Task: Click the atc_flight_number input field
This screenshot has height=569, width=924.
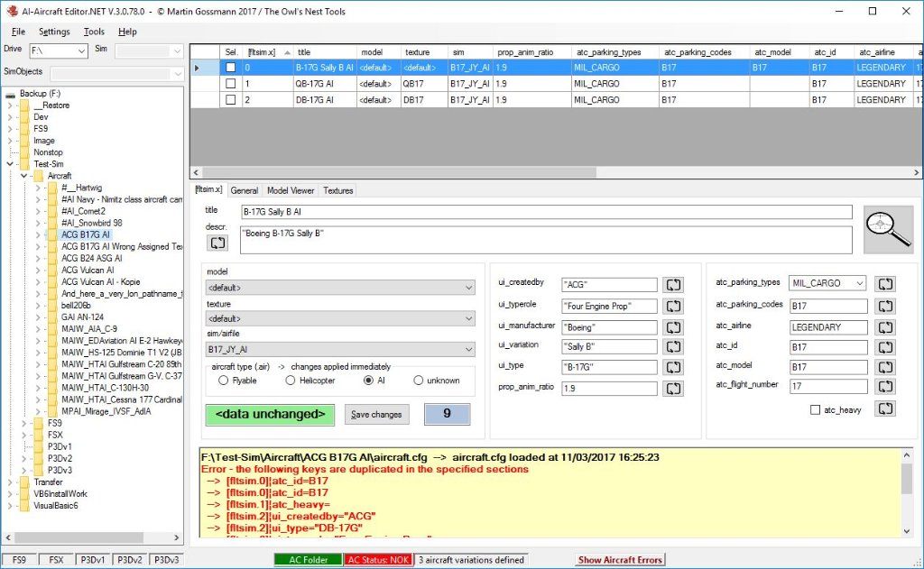Action: pos(828,387)
